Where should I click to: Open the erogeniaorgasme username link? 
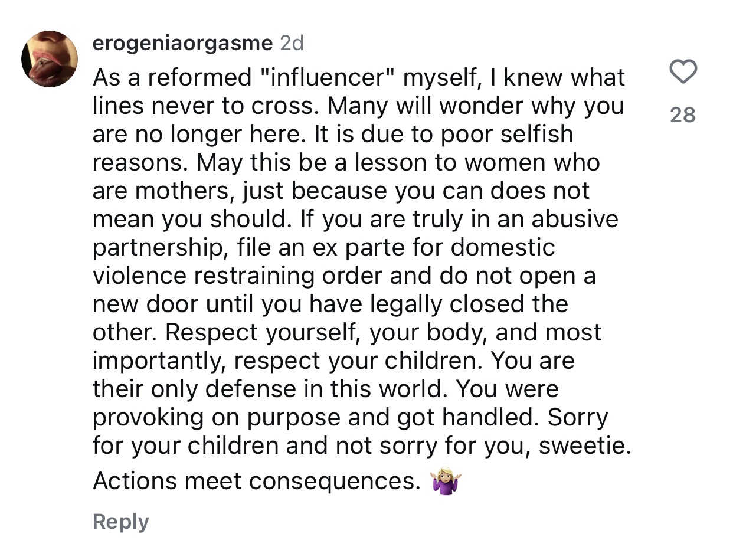[x=183, y=43]
